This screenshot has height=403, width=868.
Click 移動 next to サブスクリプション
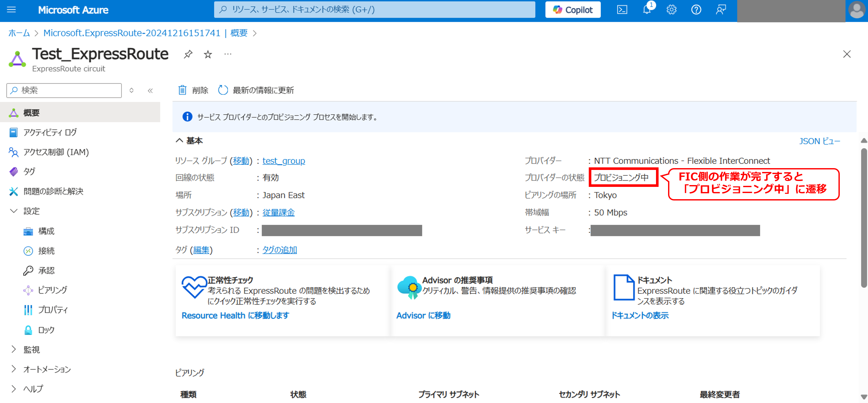(241, 212)
